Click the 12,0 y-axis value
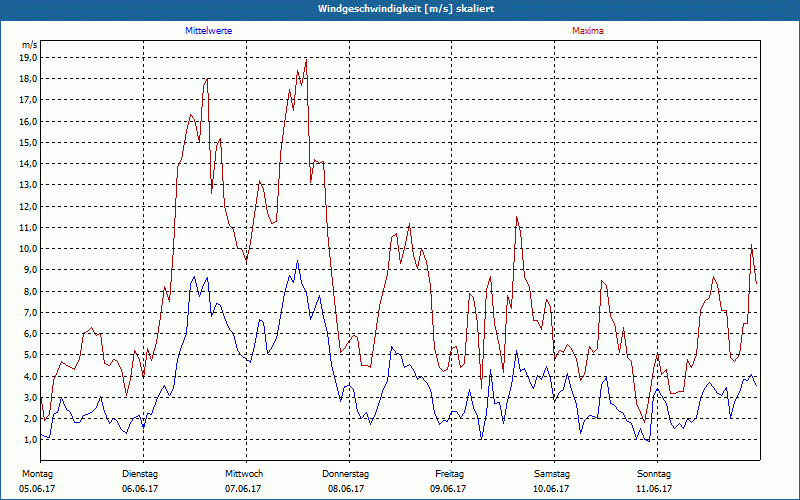The height and width of the screenshot is (500, 800). (29, 207)
